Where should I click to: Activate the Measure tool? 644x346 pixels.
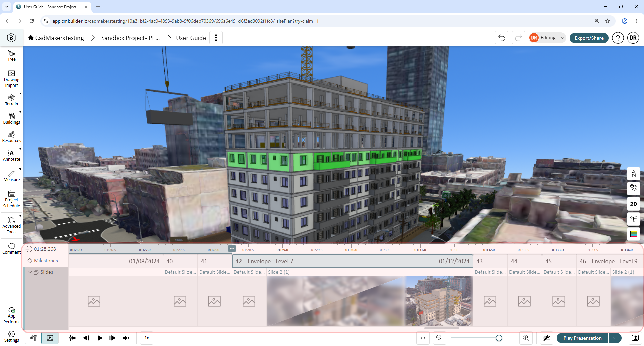pos(12,176)
